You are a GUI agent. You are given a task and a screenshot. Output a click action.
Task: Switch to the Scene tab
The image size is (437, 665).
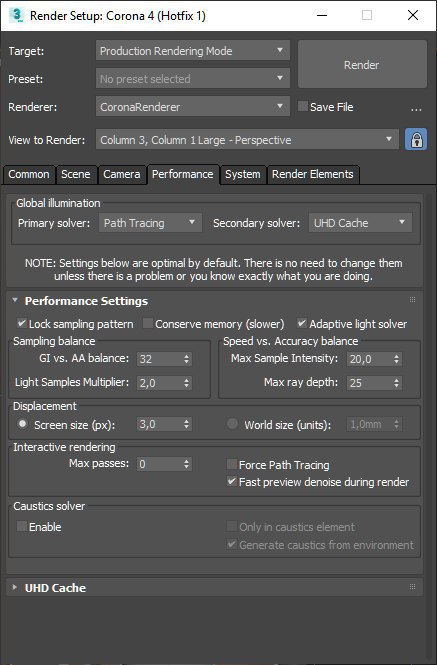[76, 174]
